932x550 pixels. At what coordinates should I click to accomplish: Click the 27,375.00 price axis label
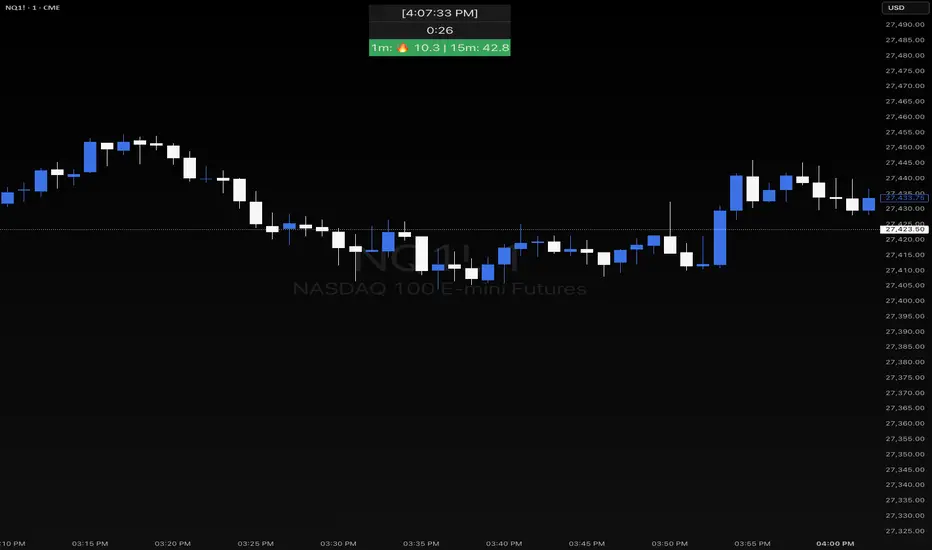click(905, 377)
